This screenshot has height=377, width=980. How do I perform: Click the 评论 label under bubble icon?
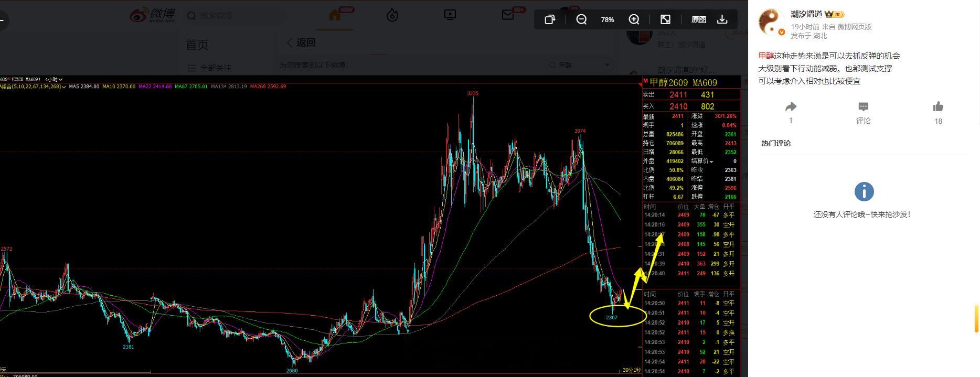(x=863, y=121)
